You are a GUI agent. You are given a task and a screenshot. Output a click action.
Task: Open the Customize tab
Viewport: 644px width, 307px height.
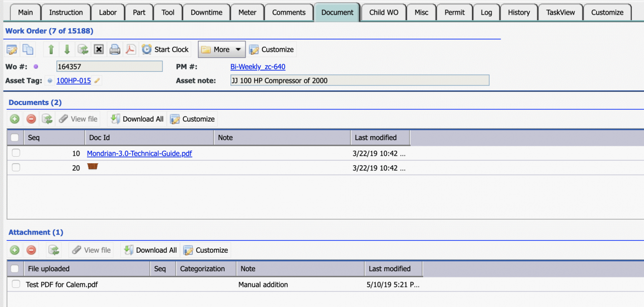(x=607, y=13)
